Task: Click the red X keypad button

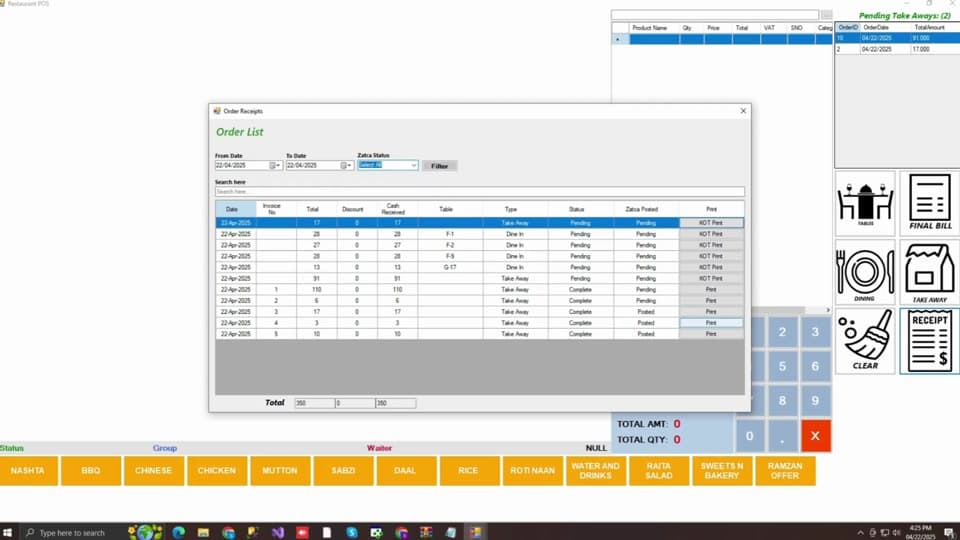Action: 815,436
